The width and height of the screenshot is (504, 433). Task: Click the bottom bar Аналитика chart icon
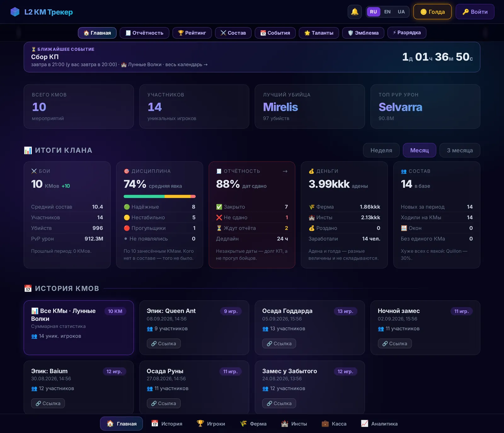tap(364, 424)
